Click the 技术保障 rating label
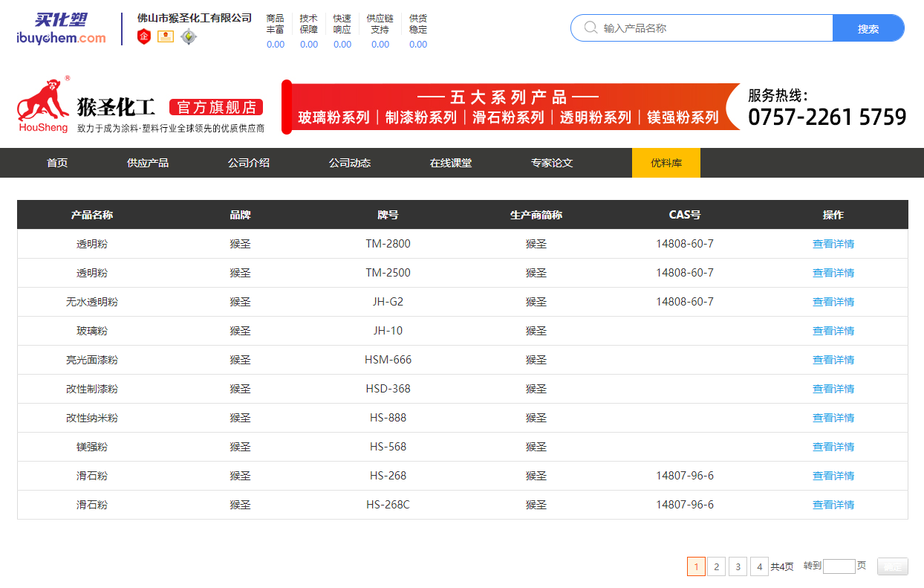Viewport: 924px width, 588px height. coord(309,24)
